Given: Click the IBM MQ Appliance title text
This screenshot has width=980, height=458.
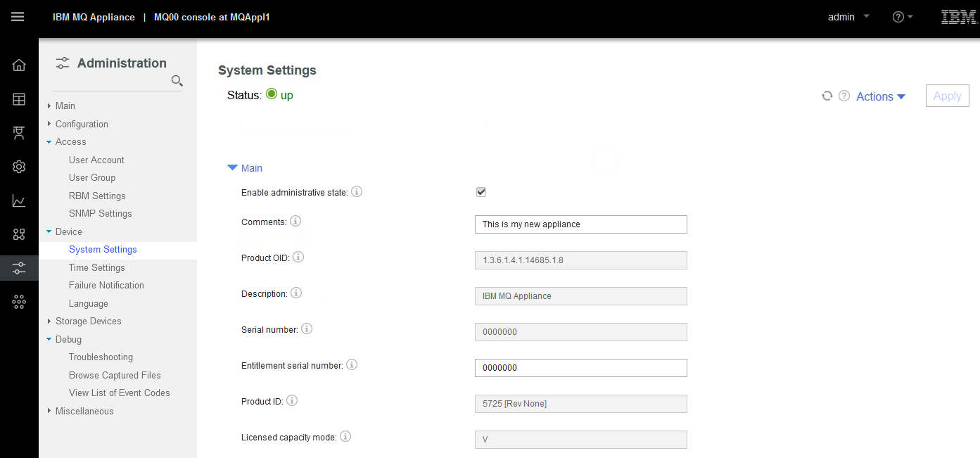Looking at the screenshot, I should click(94, 17).
